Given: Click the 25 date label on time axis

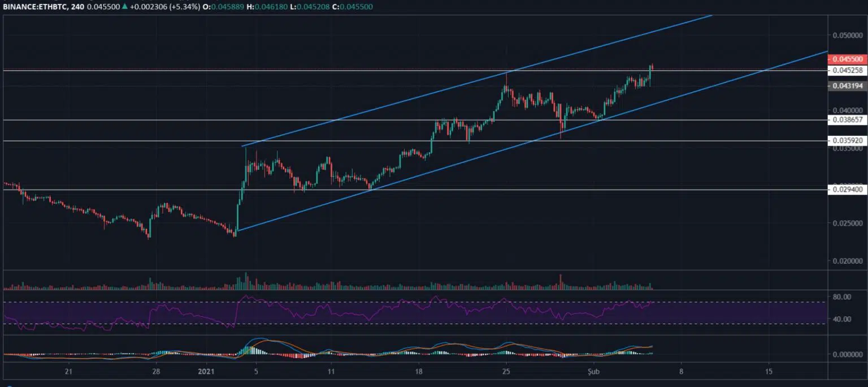Looking at the screenshot, I should coord(506,372).
